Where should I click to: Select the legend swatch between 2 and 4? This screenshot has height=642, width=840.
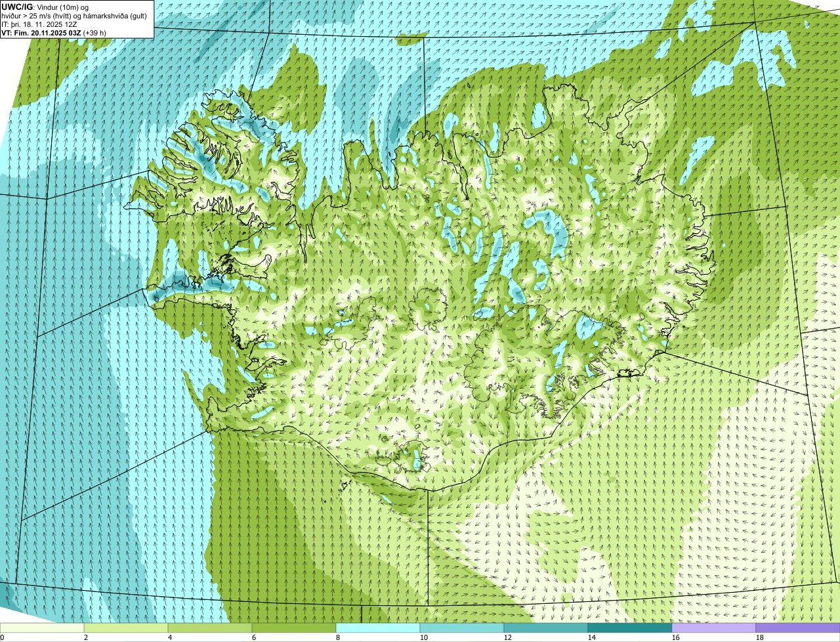(x=126, y=628)
